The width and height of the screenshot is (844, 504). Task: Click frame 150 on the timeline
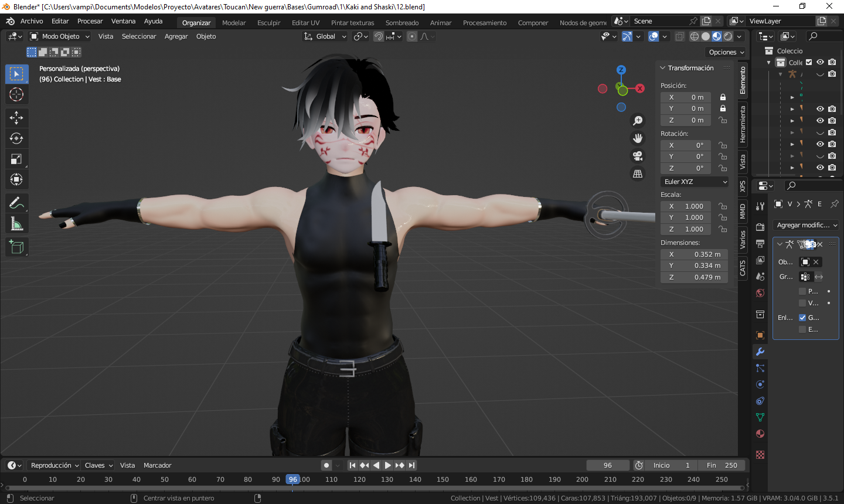tap(443, 479)
